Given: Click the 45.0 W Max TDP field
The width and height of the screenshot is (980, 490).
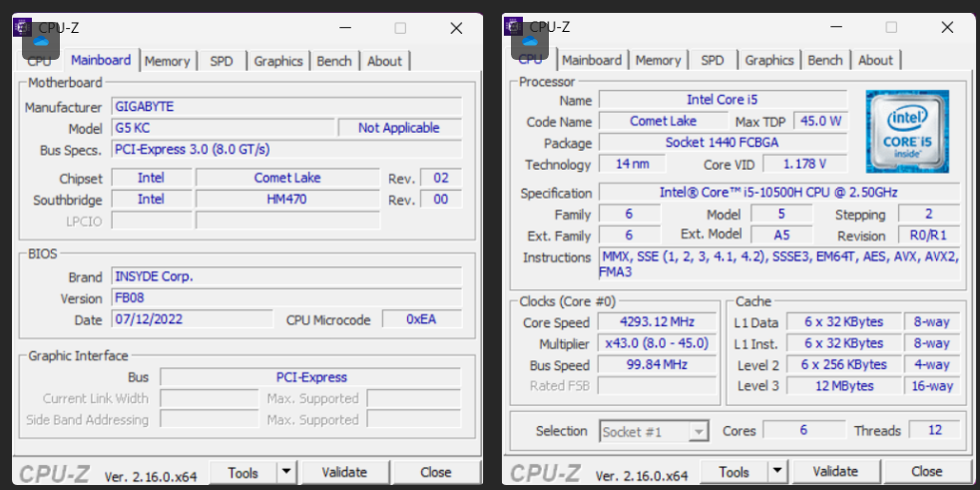Looking at the screenshot, I should (x=820, y=121).
